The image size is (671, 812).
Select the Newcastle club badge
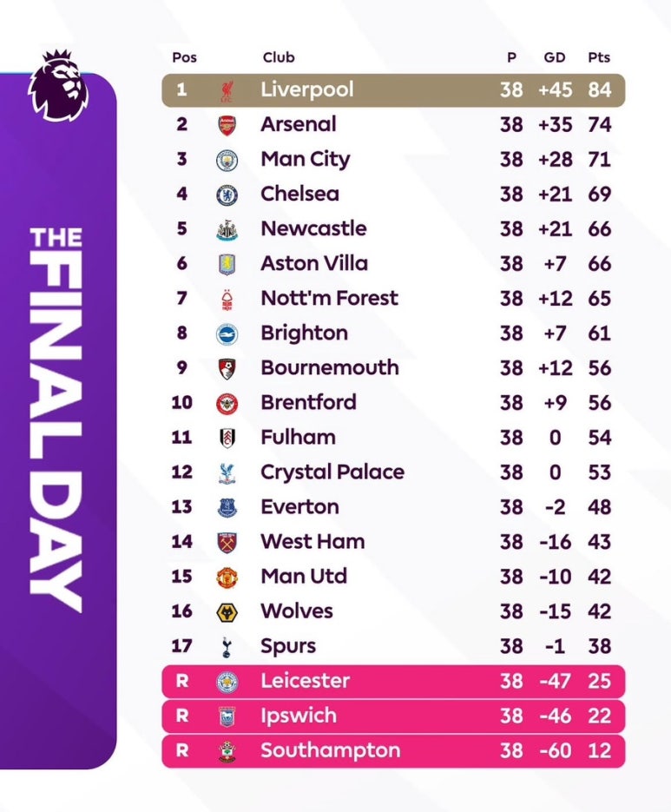(x=227, y=230)
